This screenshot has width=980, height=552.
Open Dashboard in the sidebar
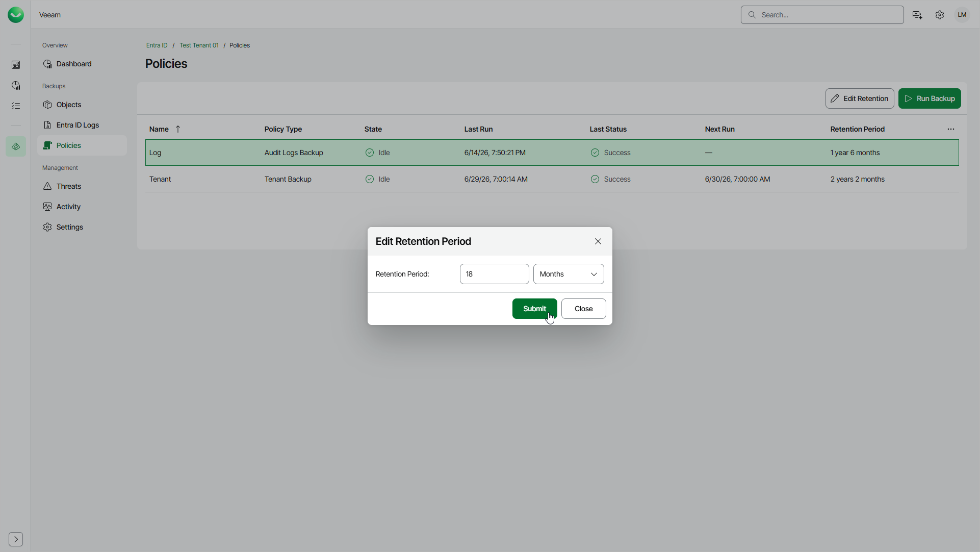click(82, 64)
